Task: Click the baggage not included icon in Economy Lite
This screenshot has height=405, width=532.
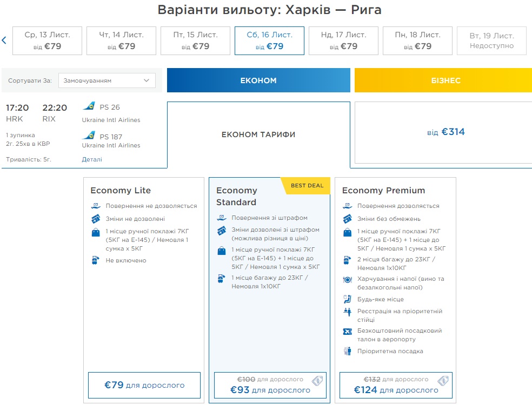Action: pyautogui.click(x=96, y=260)
